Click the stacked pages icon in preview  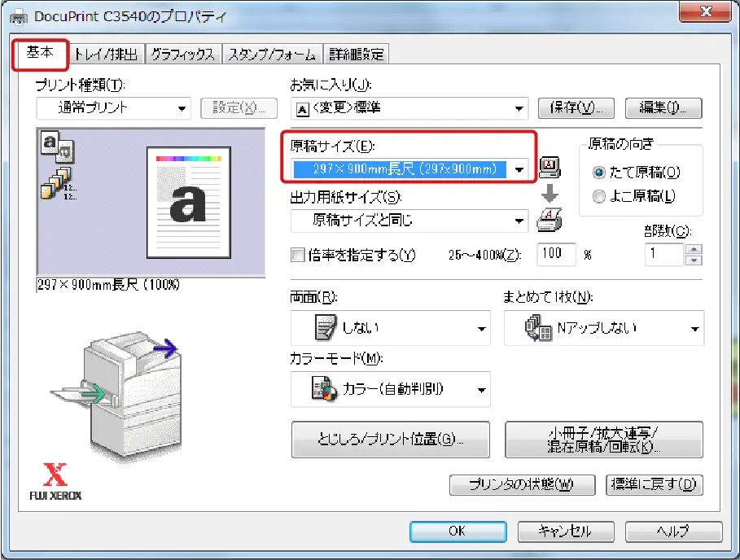[x=58, y=184]
